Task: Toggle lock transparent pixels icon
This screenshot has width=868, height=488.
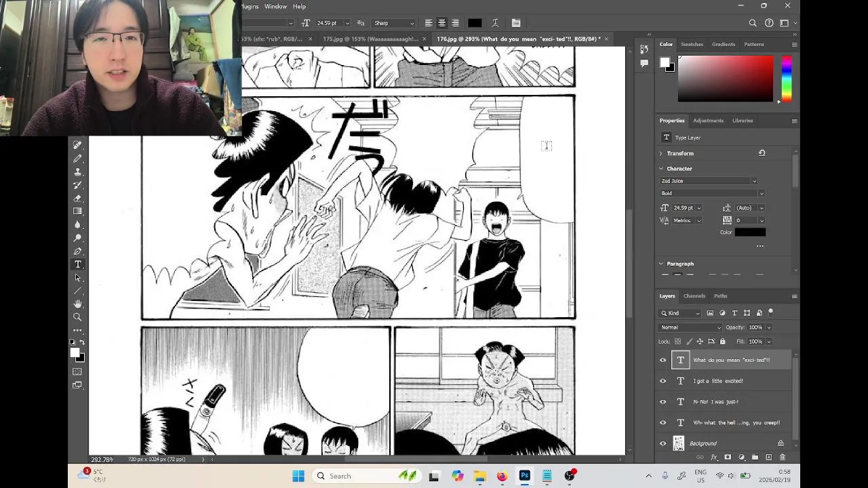Action: (x=677, y=342)
